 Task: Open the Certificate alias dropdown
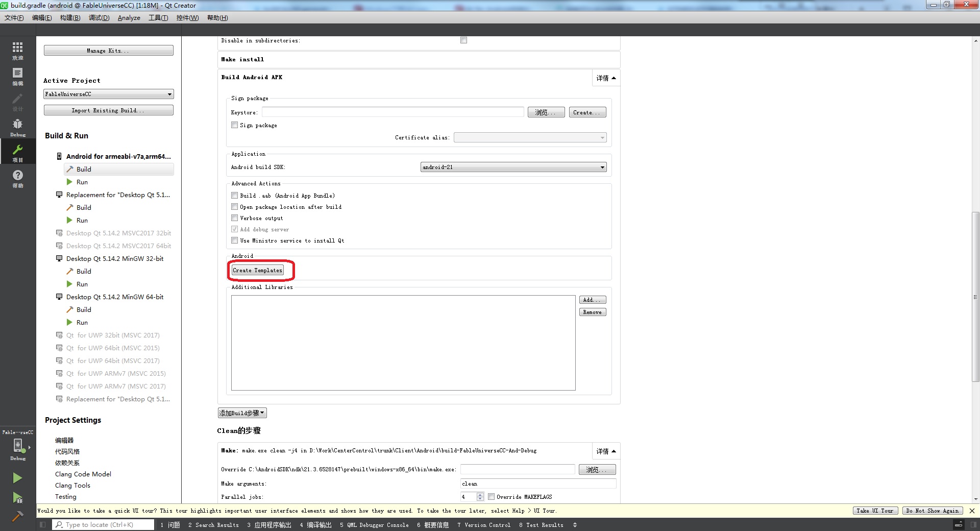(x=530, y=137)
